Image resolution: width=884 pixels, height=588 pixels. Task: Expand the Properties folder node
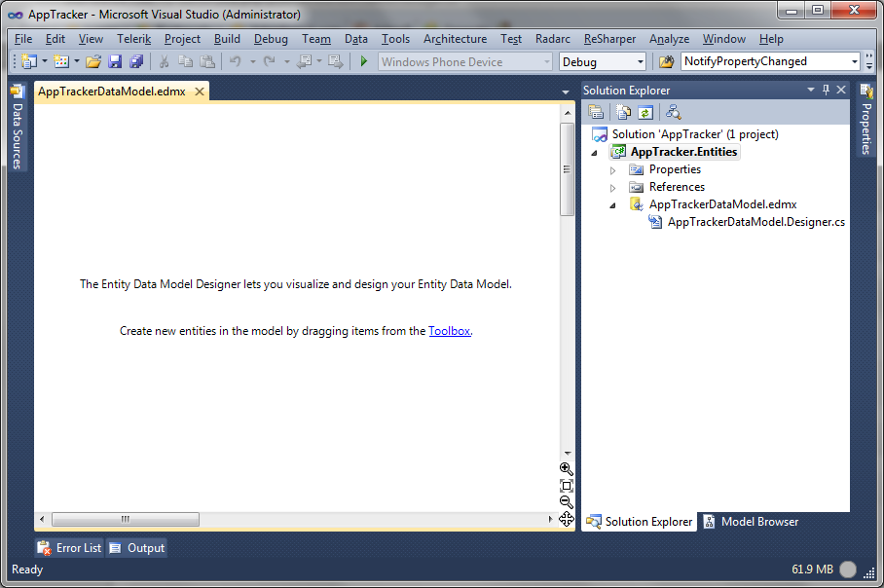coord(612,169)
